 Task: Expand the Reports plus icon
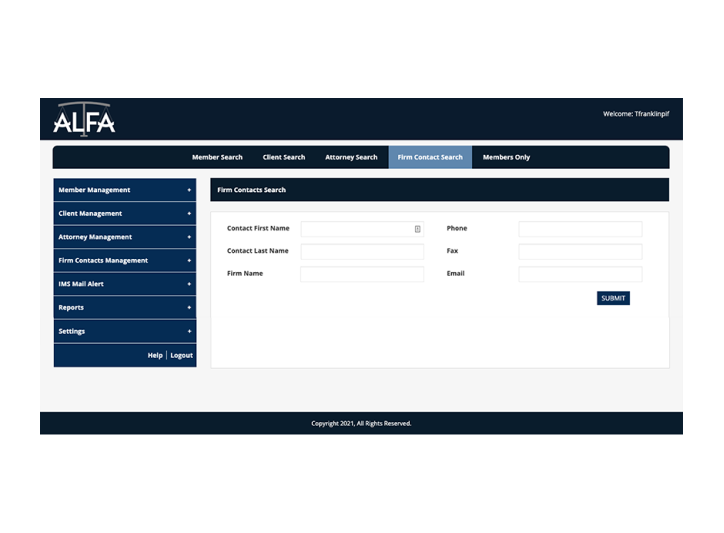[189, 308]
